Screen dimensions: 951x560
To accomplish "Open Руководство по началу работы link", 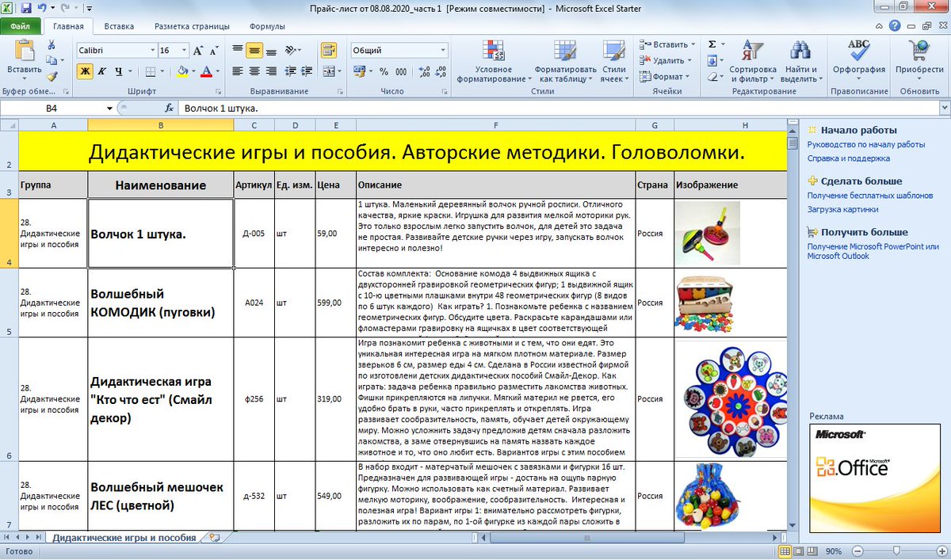I will 866,145.
